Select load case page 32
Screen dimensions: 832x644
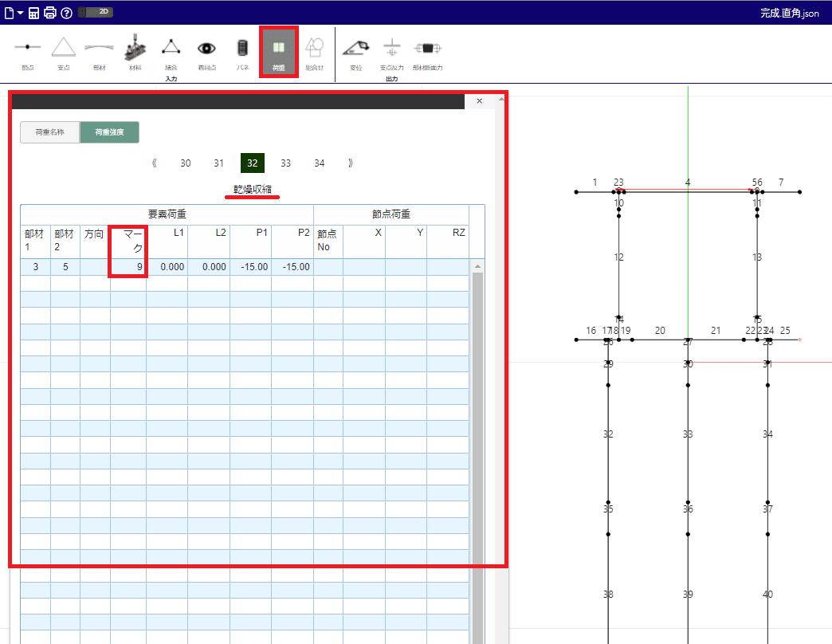[x=252, y=163]
